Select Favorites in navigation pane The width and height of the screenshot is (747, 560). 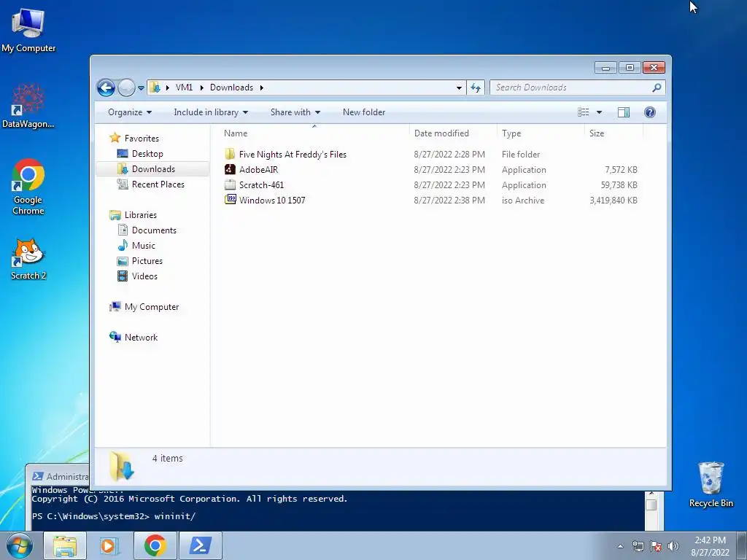(142, 138)
